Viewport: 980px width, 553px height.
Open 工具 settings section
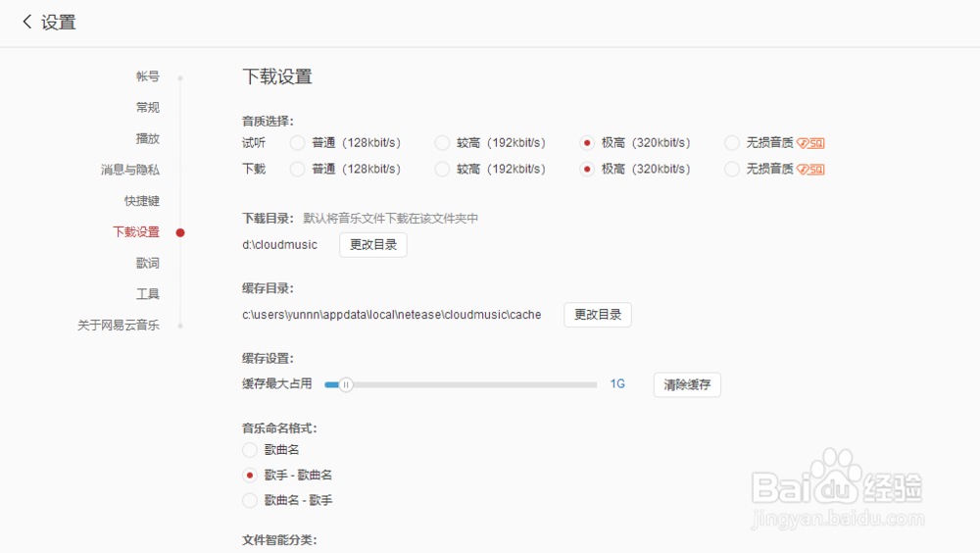click(148, 294)
